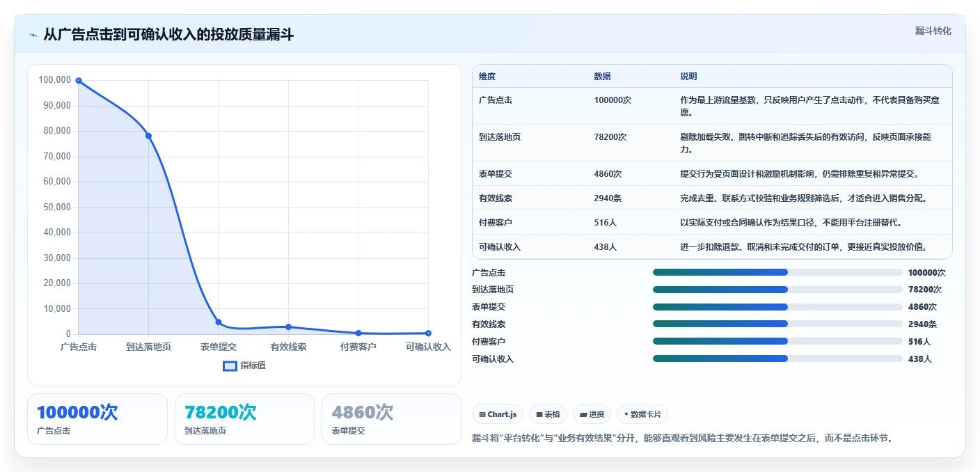The height and width of the screenshot is (472, 980).
Task: Toggle the 指标值 legend swatch
Action: (x=230, y=365)
